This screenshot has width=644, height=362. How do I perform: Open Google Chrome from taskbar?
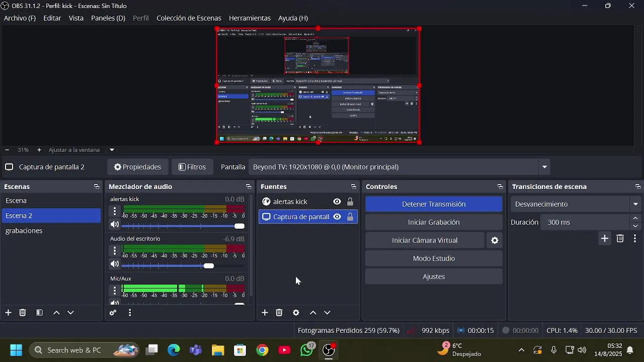(262, 350)
